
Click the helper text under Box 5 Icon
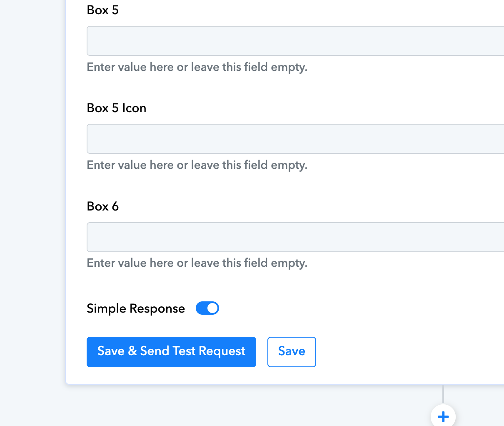click(197, 165)
